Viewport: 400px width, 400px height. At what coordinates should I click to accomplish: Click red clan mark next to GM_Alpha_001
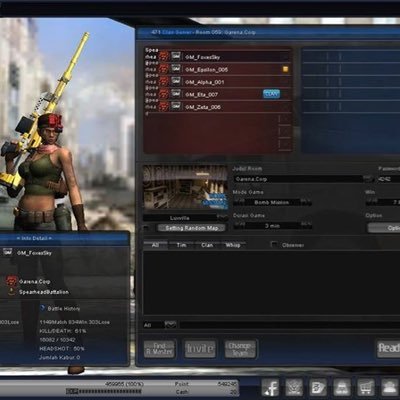pos(164,81)
